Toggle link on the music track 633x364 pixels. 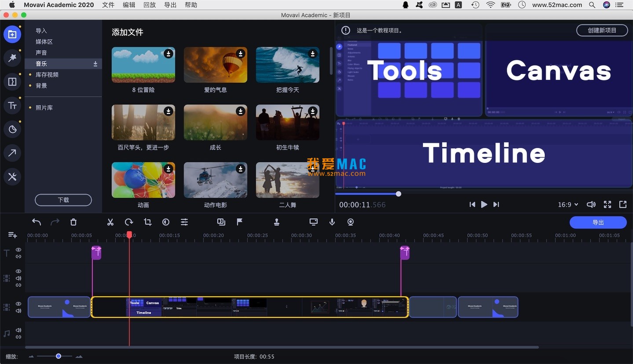point(18,337)
